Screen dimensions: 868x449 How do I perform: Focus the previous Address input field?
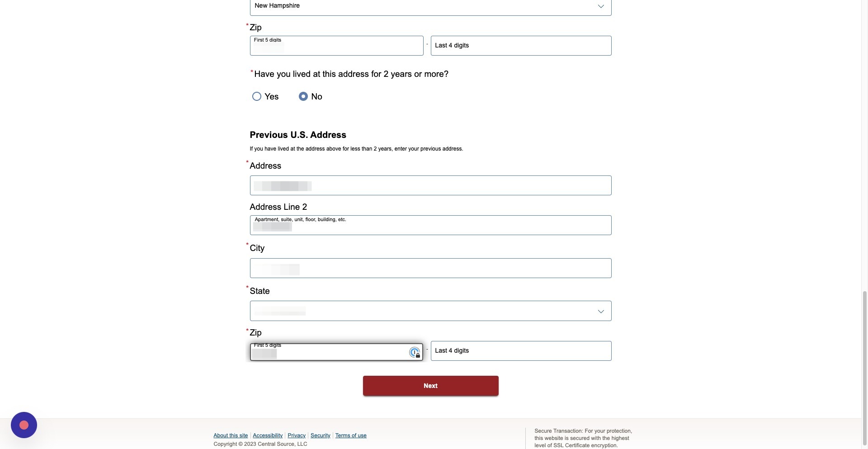point(430,185)
